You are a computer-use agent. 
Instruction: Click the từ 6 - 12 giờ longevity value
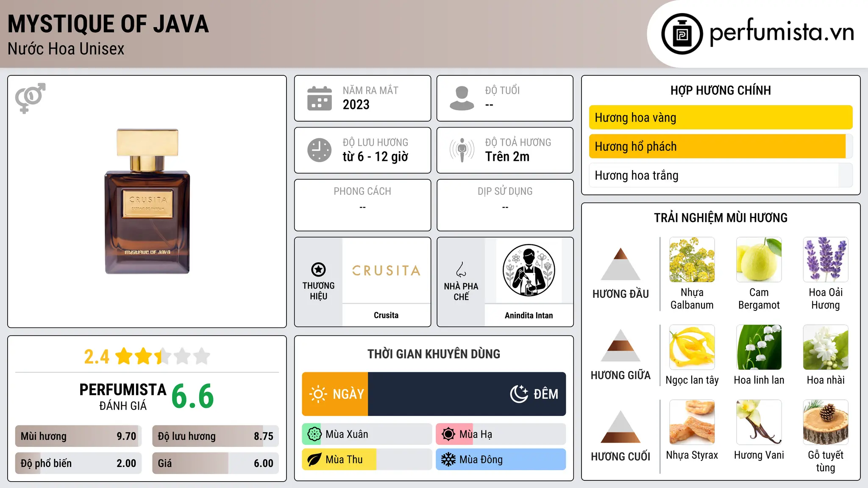point(375,156)
